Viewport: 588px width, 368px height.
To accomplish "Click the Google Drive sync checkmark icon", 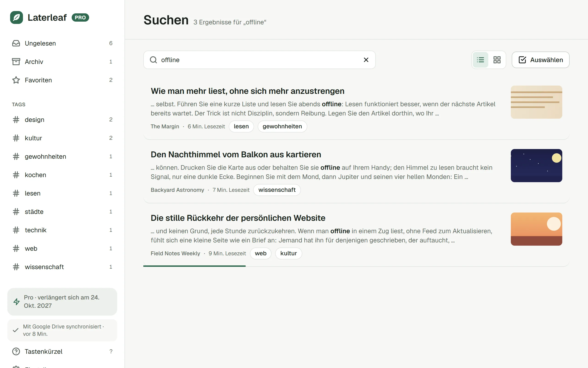I will (16, 330).
